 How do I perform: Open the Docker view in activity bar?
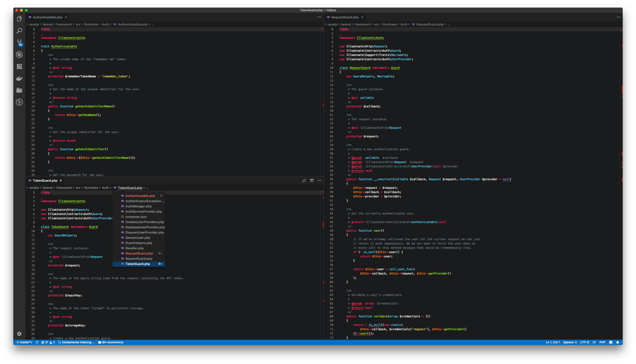coord(19,78)
